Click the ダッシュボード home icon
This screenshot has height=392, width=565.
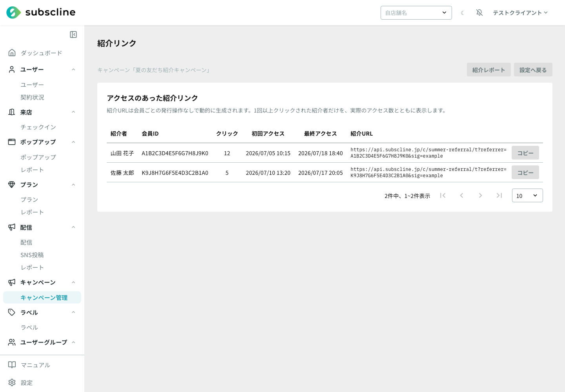pos(12,53)
